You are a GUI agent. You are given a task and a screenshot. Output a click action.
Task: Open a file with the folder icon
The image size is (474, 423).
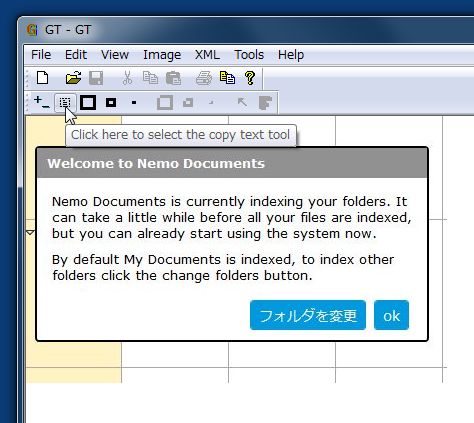point(73,78)
